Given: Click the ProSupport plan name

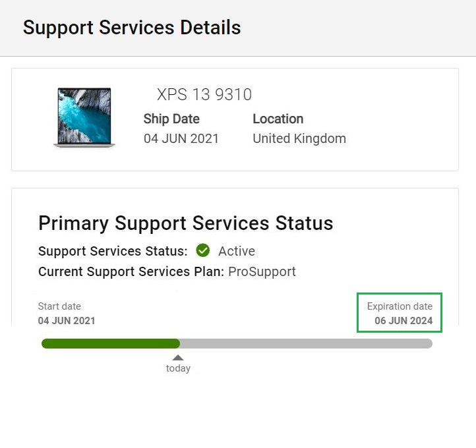Looking at the screenshot, I should click(x=262, y=271).
